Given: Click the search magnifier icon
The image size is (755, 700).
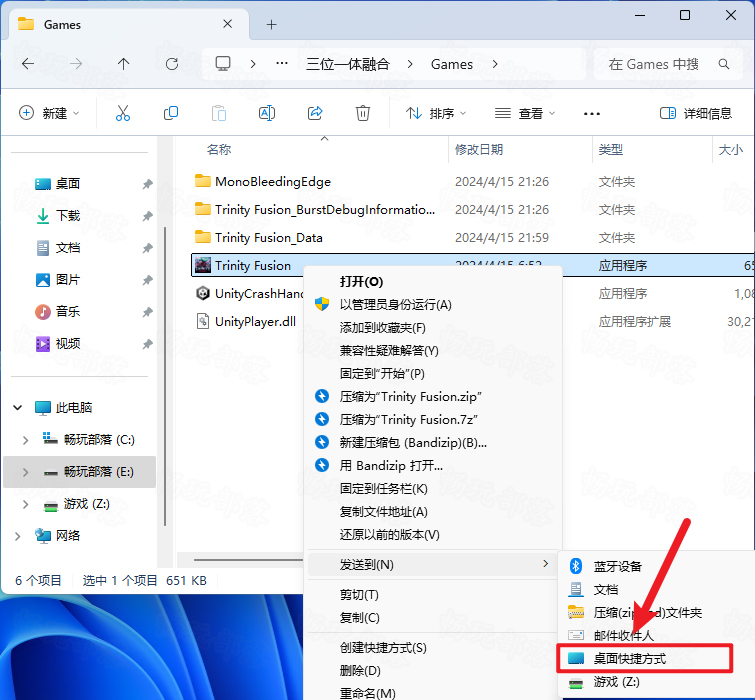Looking at the screenshot, I should click(724, 64).
